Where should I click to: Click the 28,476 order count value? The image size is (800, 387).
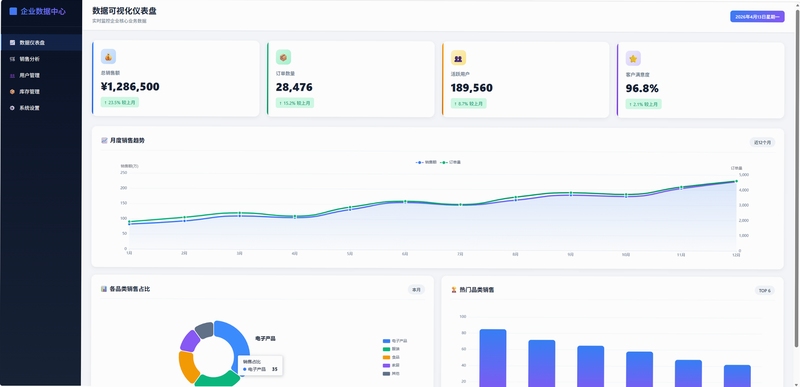pos(294,87)
